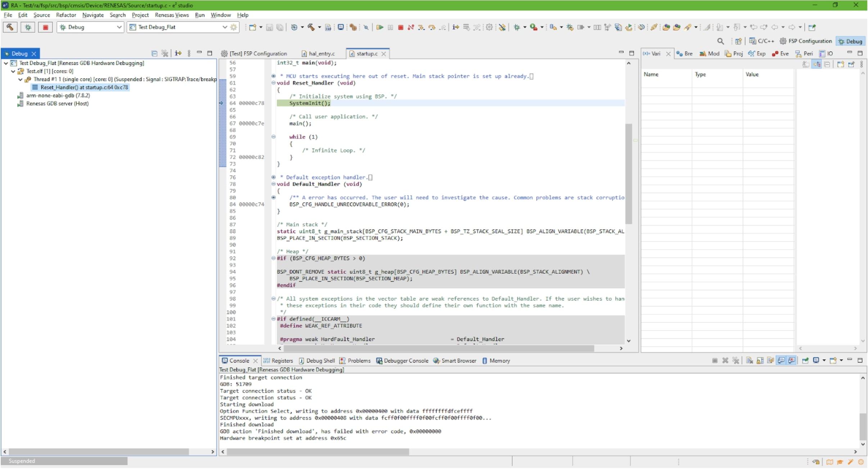Click the Clear Console icon
The image size is (868, 469).
[750, 361]
